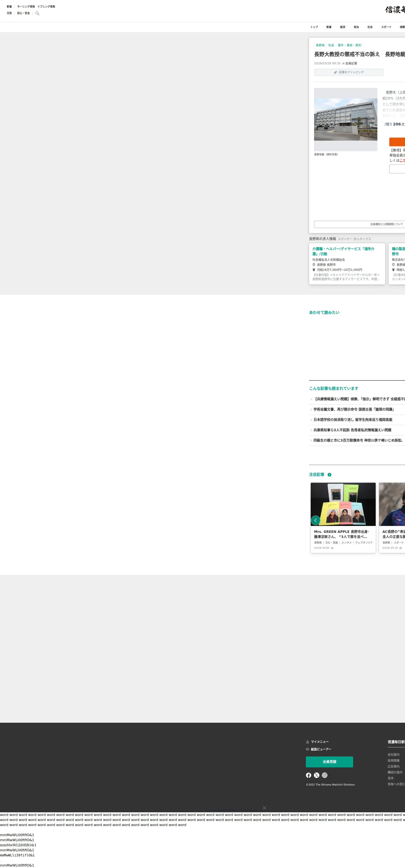Click the 2026/03/28 08:35 article date
The image size is (405, 868).
327,63
